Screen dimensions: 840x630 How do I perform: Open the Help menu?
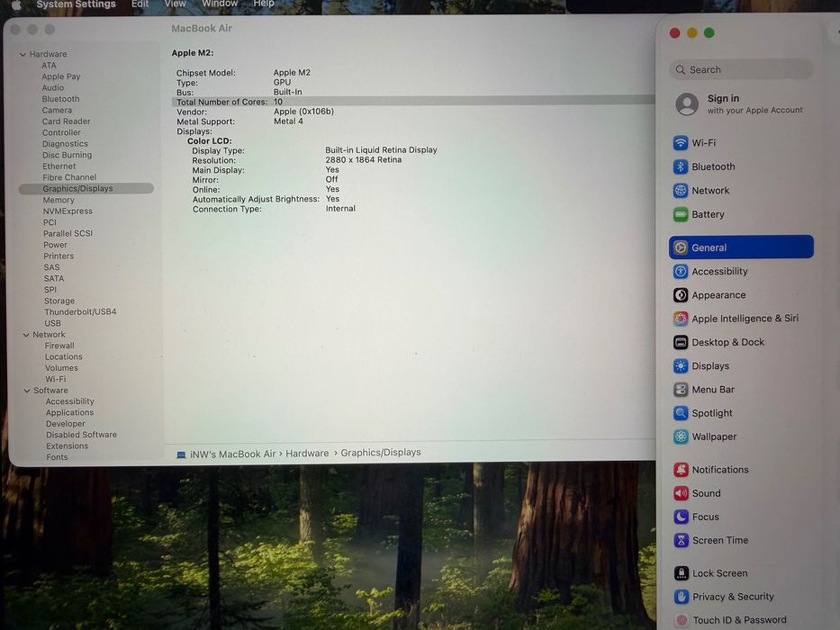pos(264,4)
